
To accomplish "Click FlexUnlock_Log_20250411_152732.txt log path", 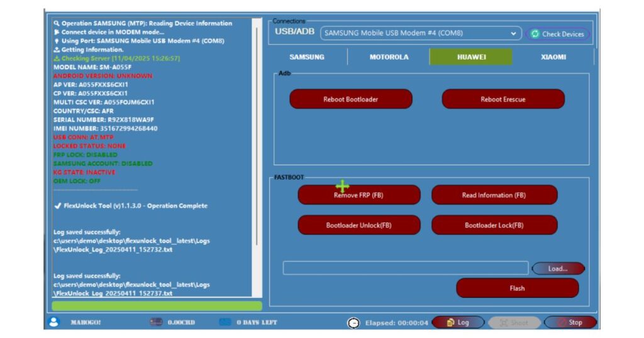I will [113, 249].
